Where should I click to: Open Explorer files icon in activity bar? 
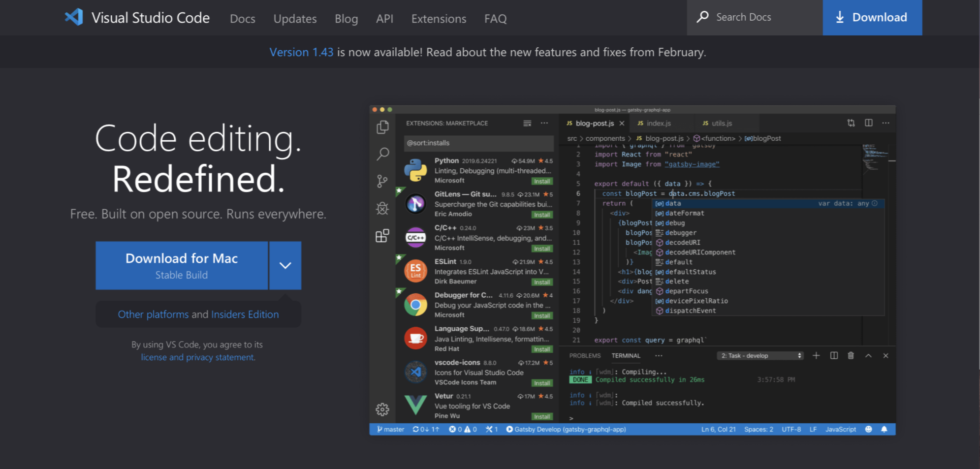point(382,127)
